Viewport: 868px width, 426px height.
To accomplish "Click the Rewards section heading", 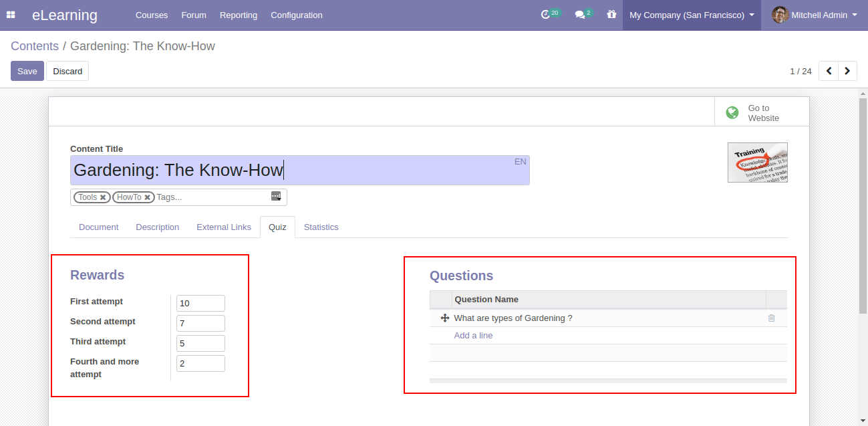I will point(98,275).
